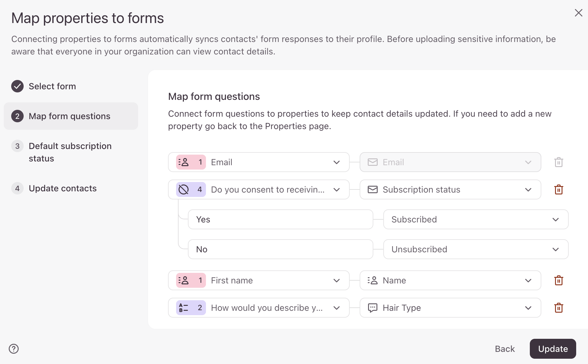588x364 pixels.
Task: Click the completed Select form checkmark icon
Action: coord(17,86)
